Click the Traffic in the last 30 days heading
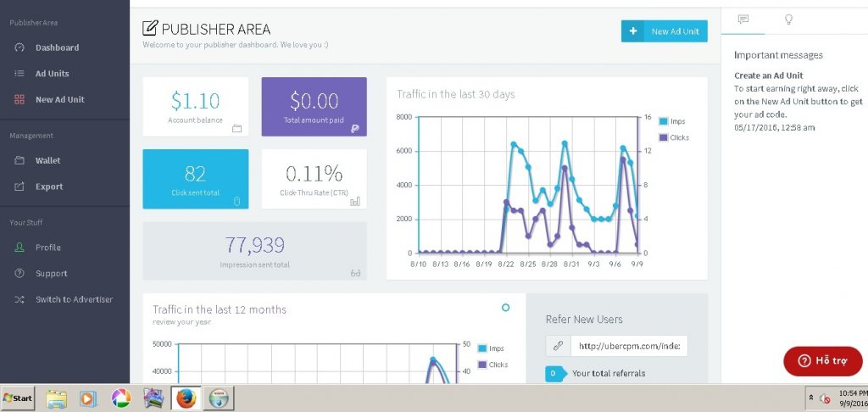868x412 pixels. coord(455,94)
